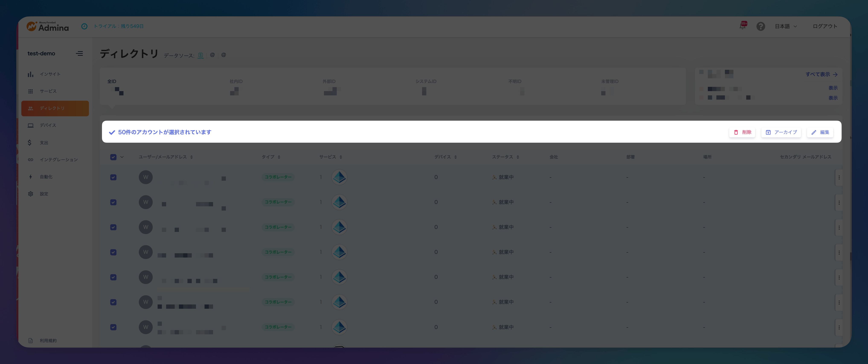The image size is (868, 364).
Task: Click the notification bell icon
Action: (x=743, y=26)
